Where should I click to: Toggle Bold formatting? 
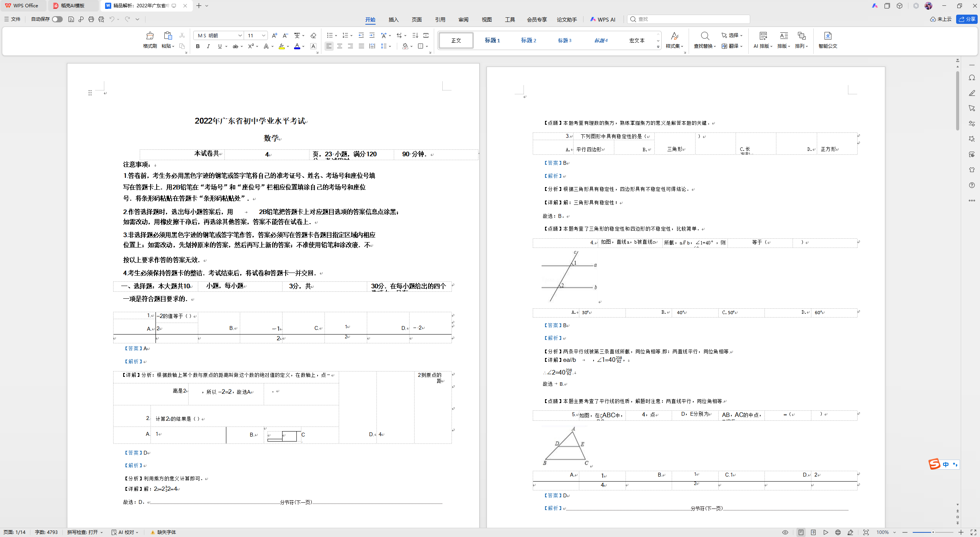pos(198,46)
